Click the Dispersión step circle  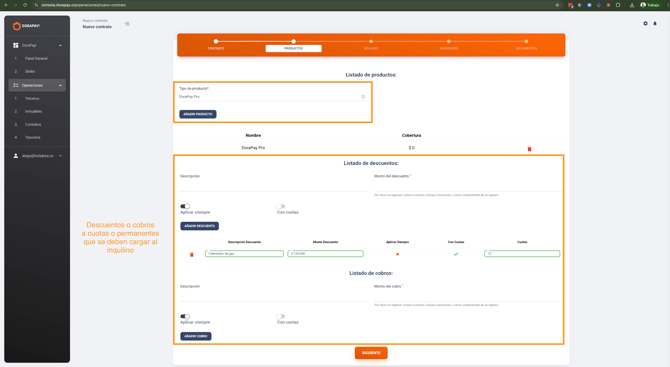(449, 41)
